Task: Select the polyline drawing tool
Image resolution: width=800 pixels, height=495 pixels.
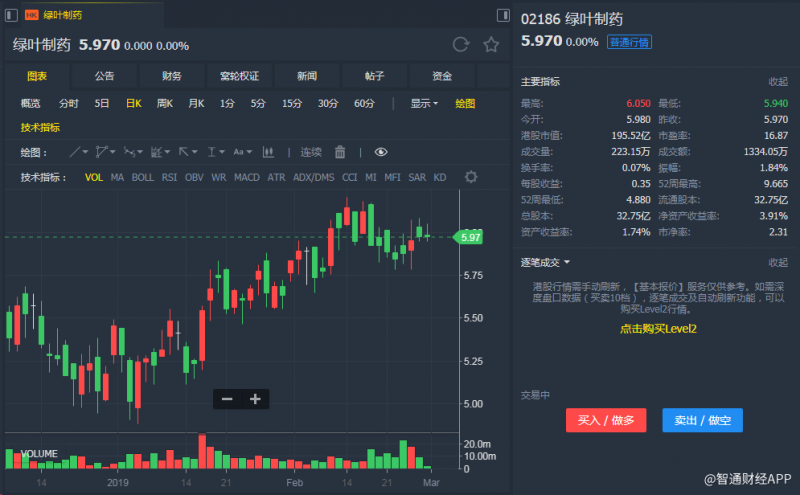Action: (x=102, y=152)
